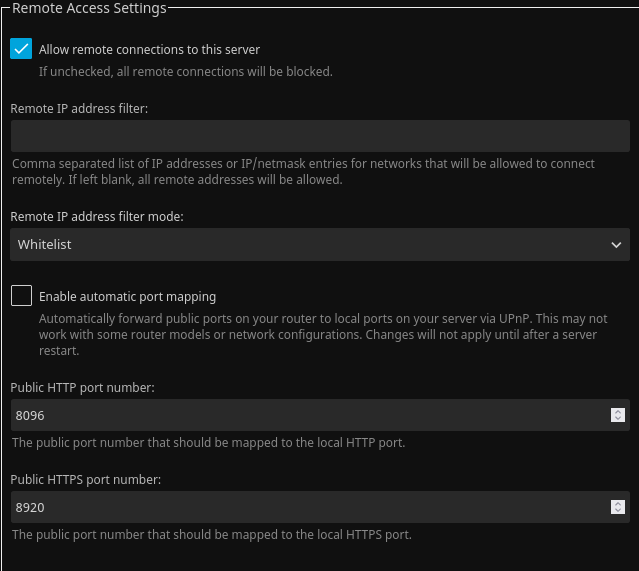Focus the Public HTTPS port number field

(300, 507)
